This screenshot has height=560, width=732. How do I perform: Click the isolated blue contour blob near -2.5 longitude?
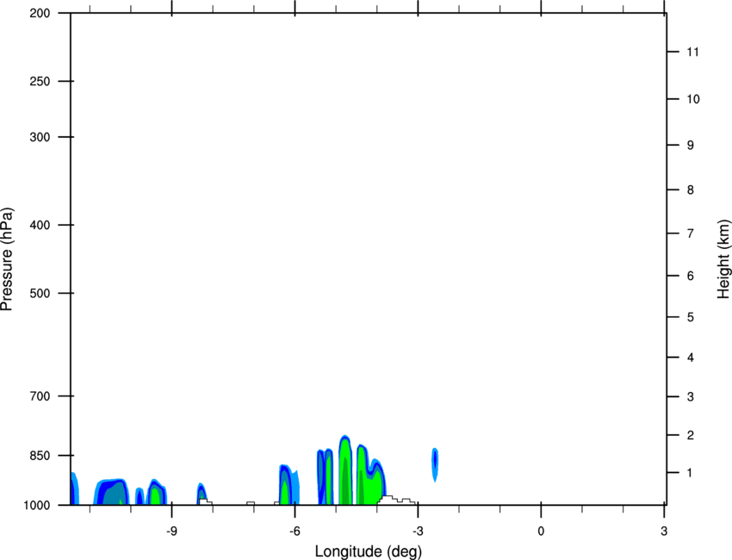pyautogui.click(x=435, y=464)
